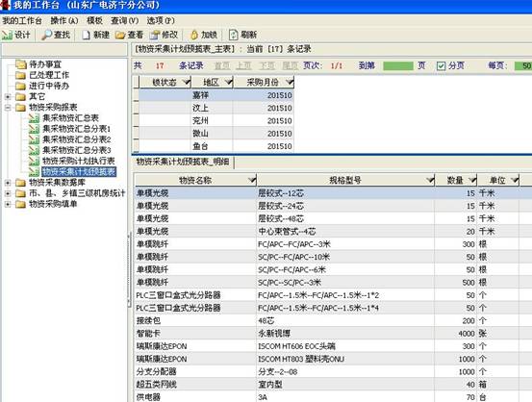Expand the 物资采集数据库 folder node

[8, 183]
